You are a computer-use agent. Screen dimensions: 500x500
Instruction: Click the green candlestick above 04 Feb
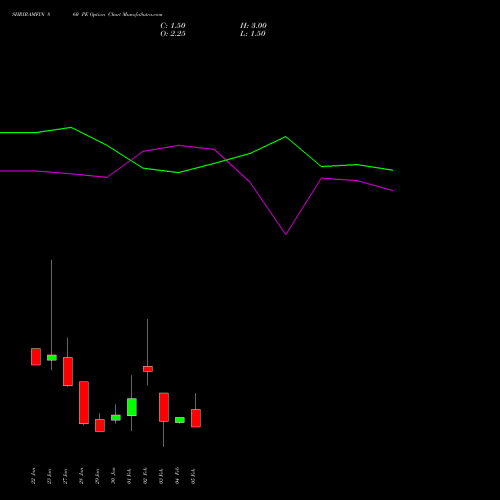click(x=180, y=420)
